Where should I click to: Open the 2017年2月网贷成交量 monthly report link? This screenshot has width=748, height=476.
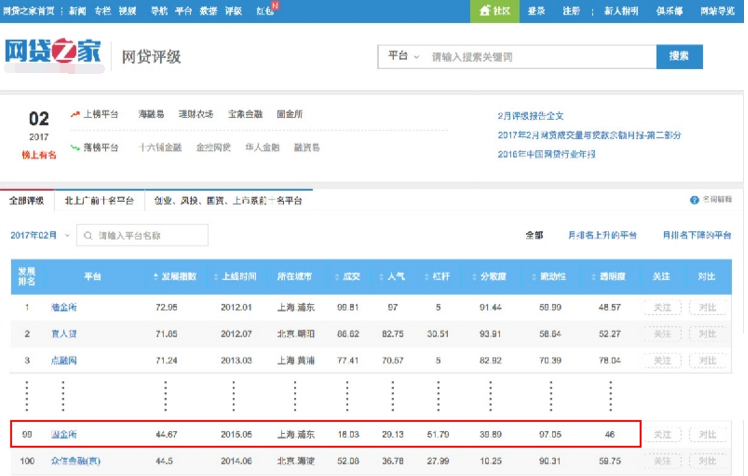click(x=589, y=135)
